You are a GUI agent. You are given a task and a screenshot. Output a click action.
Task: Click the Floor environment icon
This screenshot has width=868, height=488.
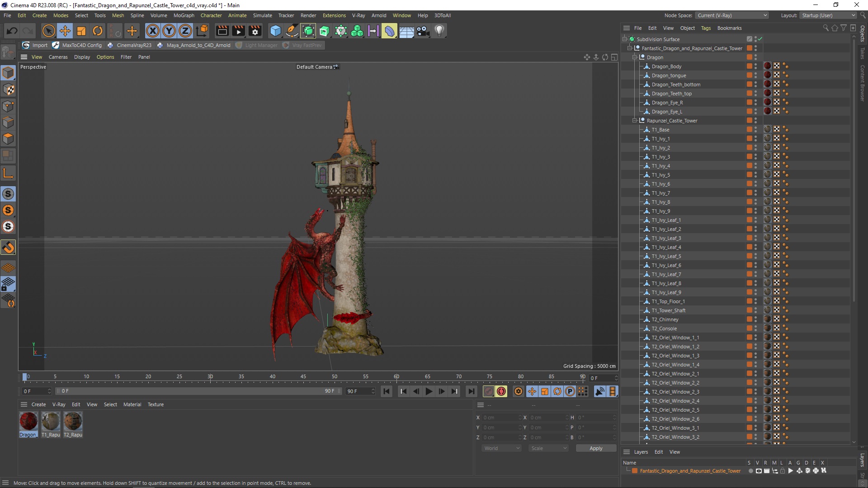coord(406,31)
